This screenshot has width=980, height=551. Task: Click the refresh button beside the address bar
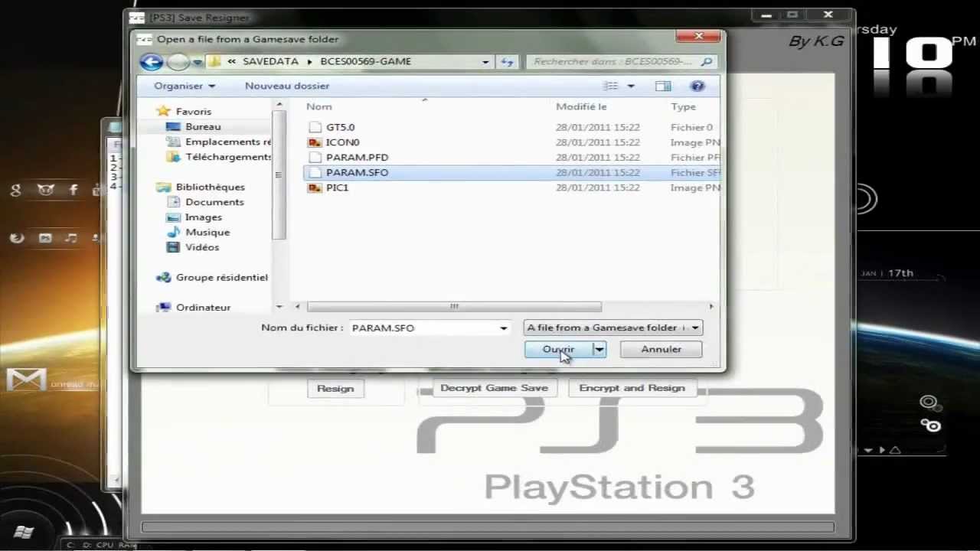tap(506, 62)
